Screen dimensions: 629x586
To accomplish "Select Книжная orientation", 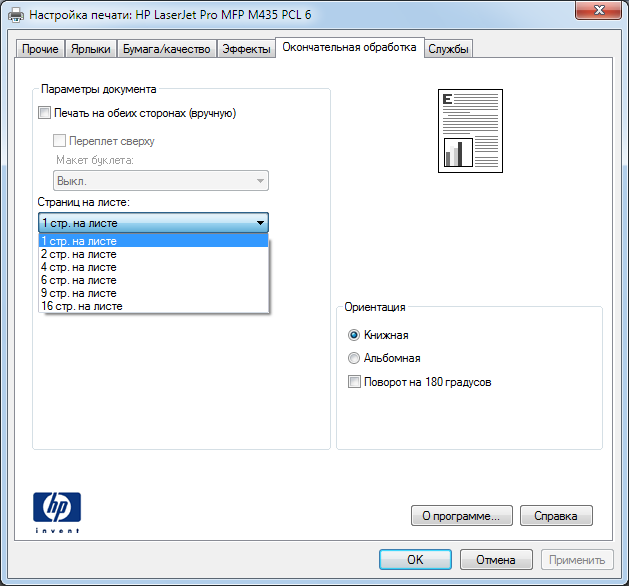I will tap(354, 335).
